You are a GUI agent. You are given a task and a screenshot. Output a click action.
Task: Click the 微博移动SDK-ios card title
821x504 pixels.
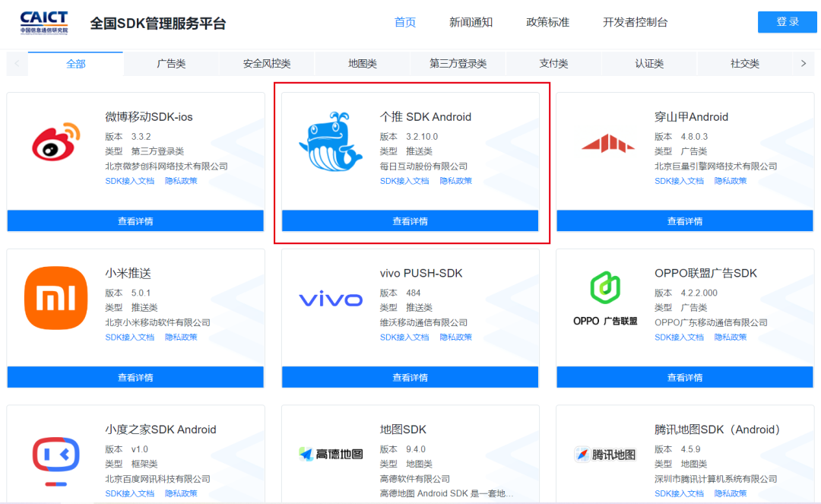coord(149,117)
